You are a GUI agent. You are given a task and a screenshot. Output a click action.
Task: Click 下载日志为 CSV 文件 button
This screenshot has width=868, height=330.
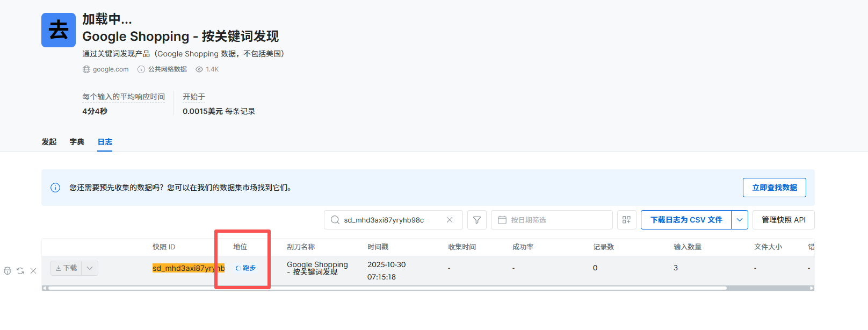coord(686,220)
